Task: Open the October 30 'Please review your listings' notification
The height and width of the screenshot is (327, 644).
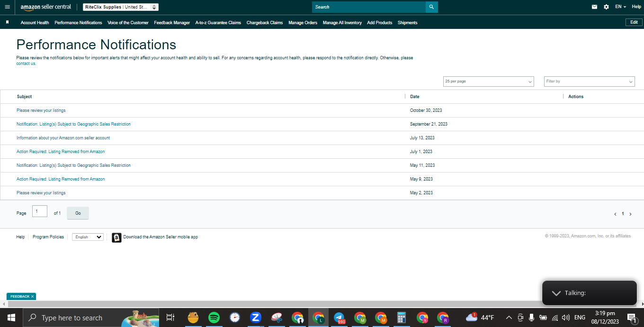Action: [41, 110]
